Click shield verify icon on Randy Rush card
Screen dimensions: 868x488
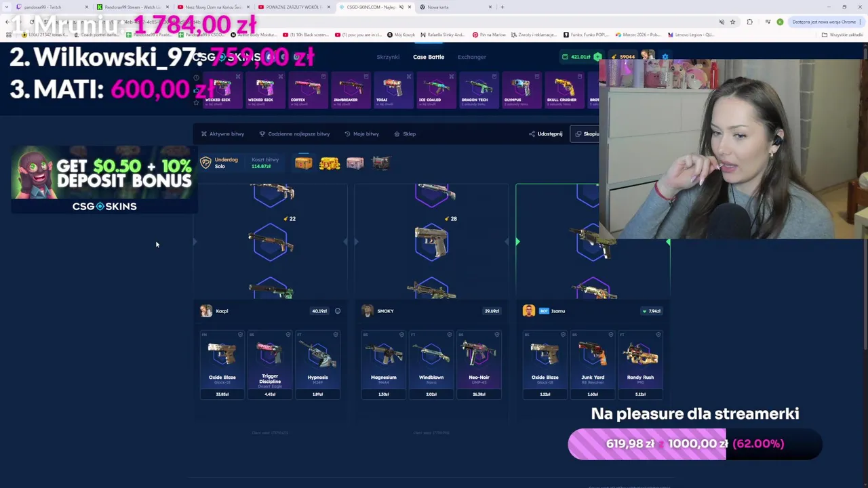(x=658, y=335)
